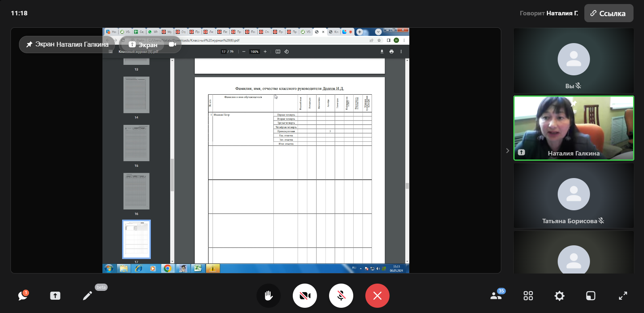644x313 pixels.
Task: Switch to the Экран view tab
Action: (143, 45)
